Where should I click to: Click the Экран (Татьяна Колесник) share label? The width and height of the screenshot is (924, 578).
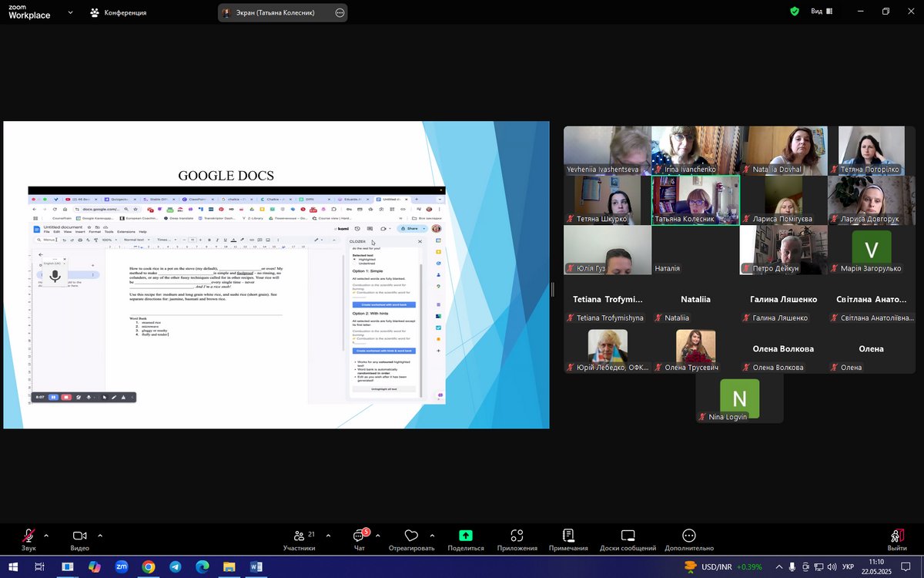pos(276,12)
